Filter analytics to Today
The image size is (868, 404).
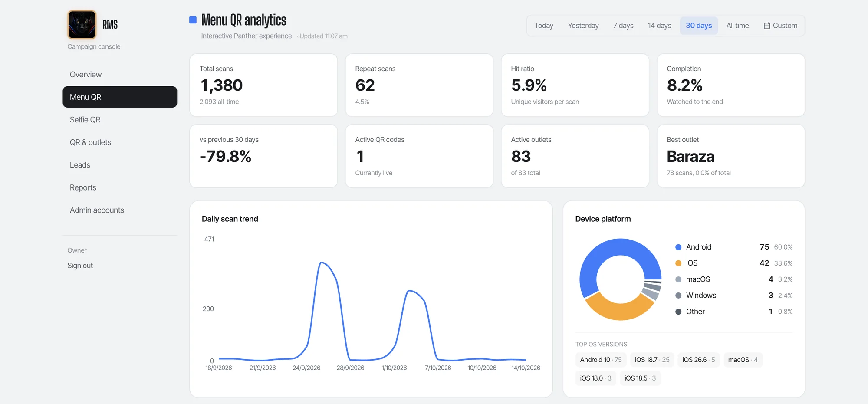(x=544, y=26)
